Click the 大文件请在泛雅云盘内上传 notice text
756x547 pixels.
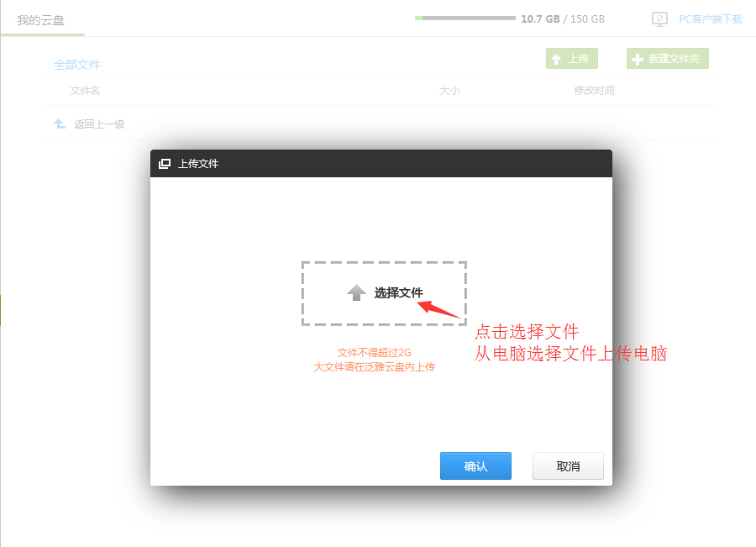point(374,367)
